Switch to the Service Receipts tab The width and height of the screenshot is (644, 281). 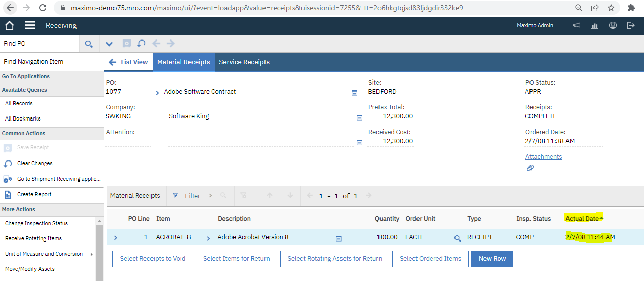pos(244,62)
